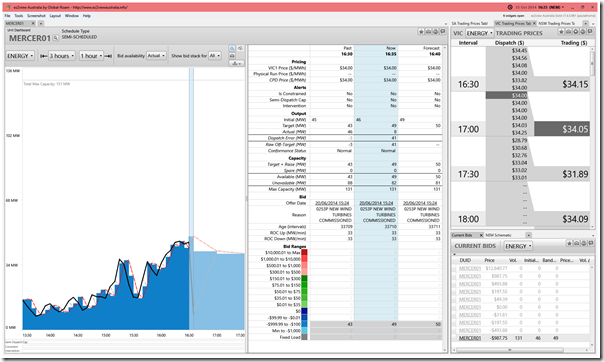This screenshot has height=362, width=604.
Task: Click the star icon in Unit Dashboard header
Action: coord(421,32)
